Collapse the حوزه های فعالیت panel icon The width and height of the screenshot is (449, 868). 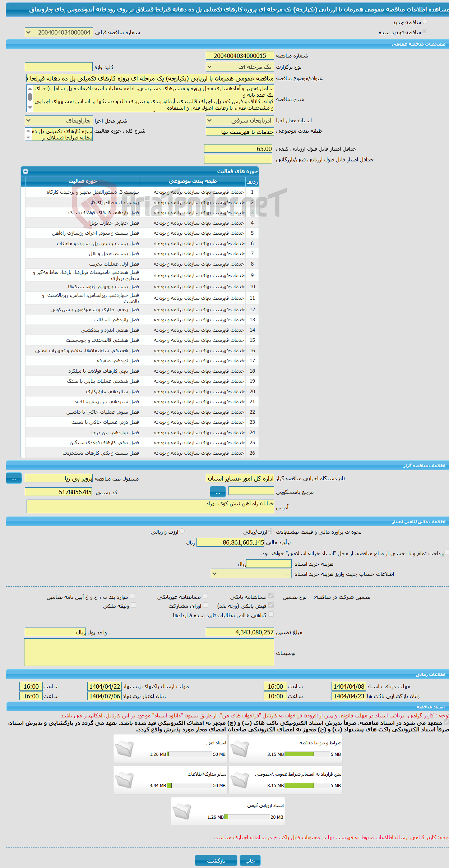[26, 171]
